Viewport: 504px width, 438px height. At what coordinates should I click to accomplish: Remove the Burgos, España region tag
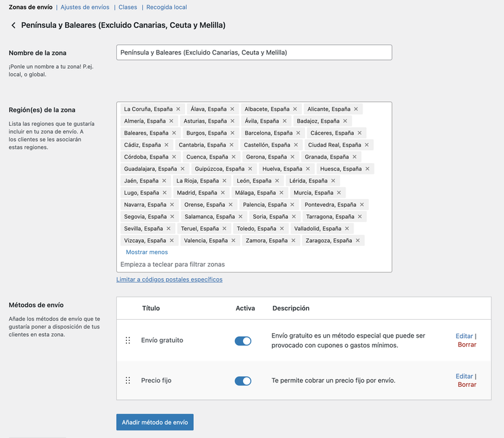click(x=232, y=133)
